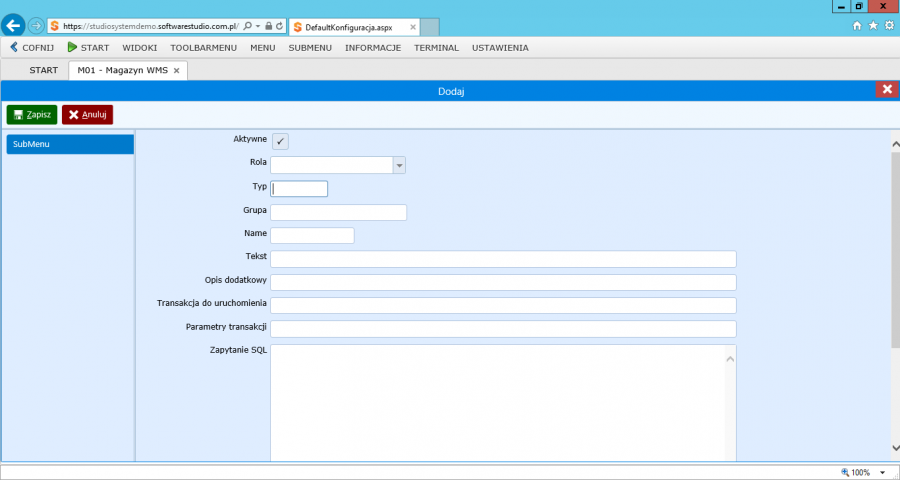The image size is (900, 480).
Task: Click the SQL text area scroll up arrow
Action: (x=730, y=359)
